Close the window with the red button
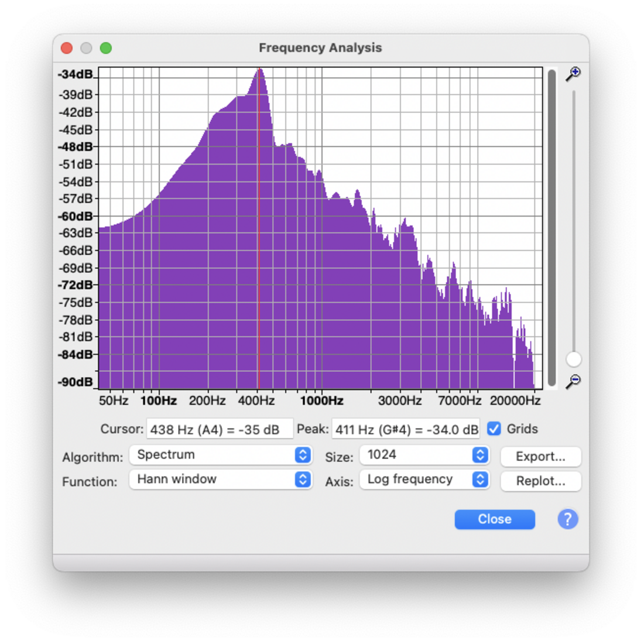 [x=67, y=48]
